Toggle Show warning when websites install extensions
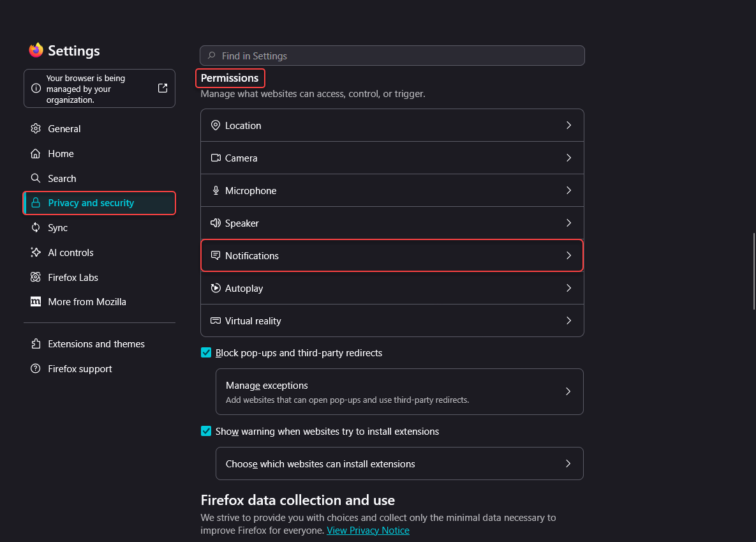 (206, 431)
